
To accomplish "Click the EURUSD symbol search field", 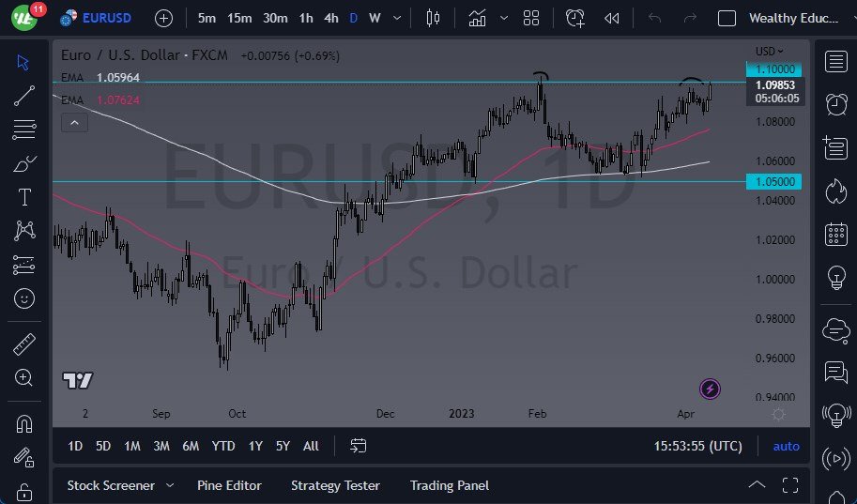I will coord(105,18).
